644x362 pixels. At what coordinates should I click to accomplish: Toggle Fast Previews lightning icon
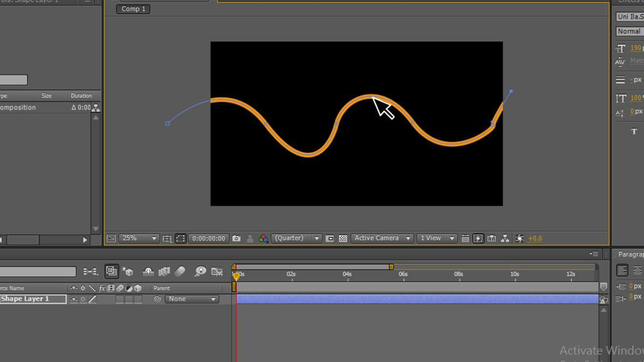[x=478, y=238]
